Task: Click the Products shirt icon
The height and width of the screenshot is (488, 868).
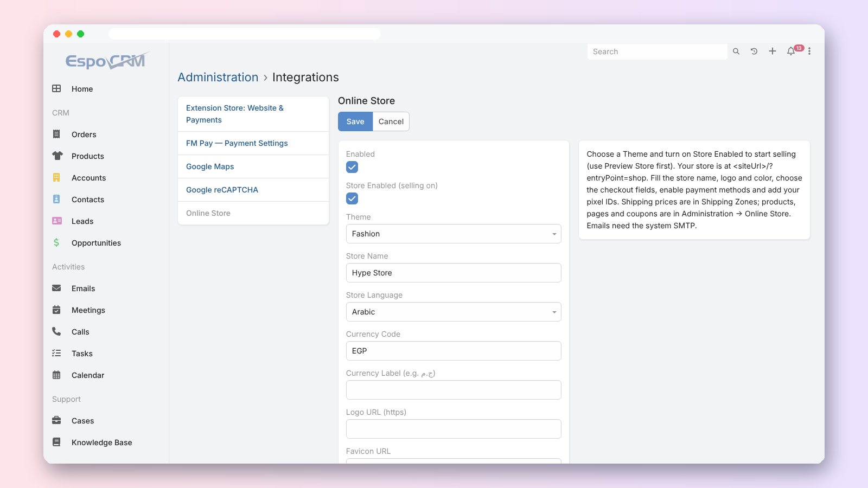Action: pos(57,156)
